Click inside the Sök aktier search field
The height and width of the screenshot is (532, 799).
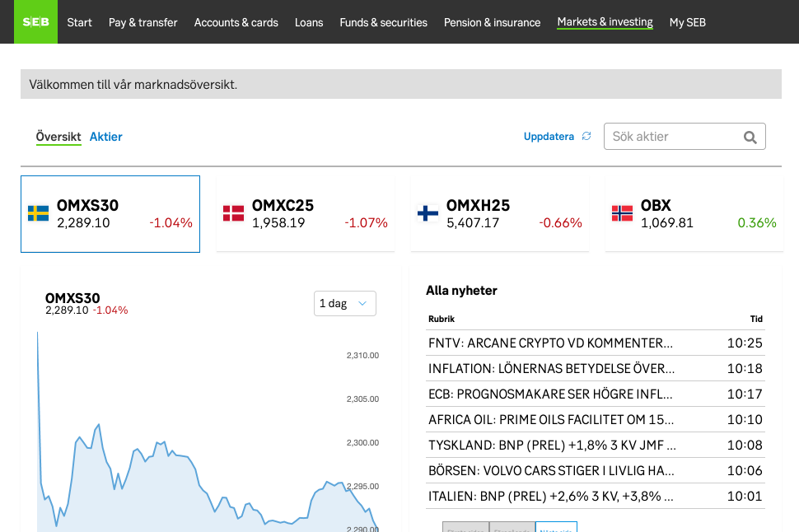675,136
